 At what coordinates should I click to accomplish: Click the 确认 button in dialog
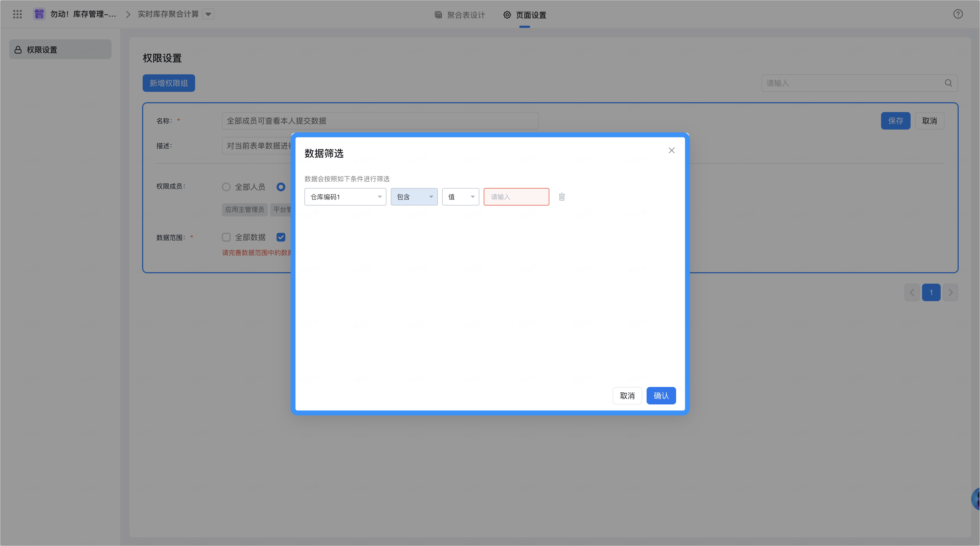pos(661,396)
